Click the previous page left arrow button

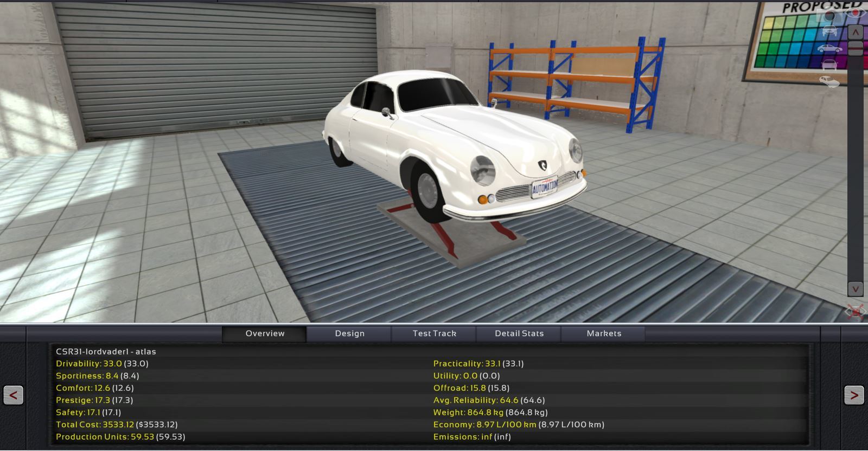[x=13, y=395]
